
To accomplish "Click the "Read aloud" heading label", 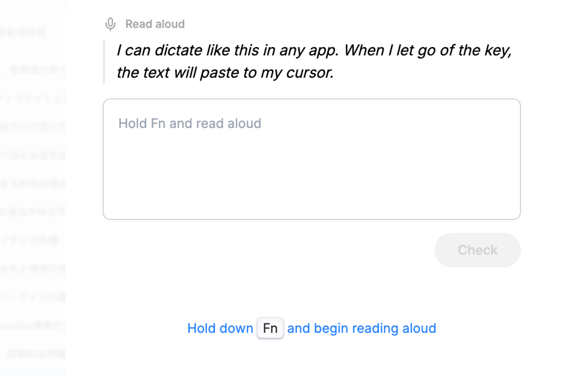I will pyautogui.click(x=155, y=24).
